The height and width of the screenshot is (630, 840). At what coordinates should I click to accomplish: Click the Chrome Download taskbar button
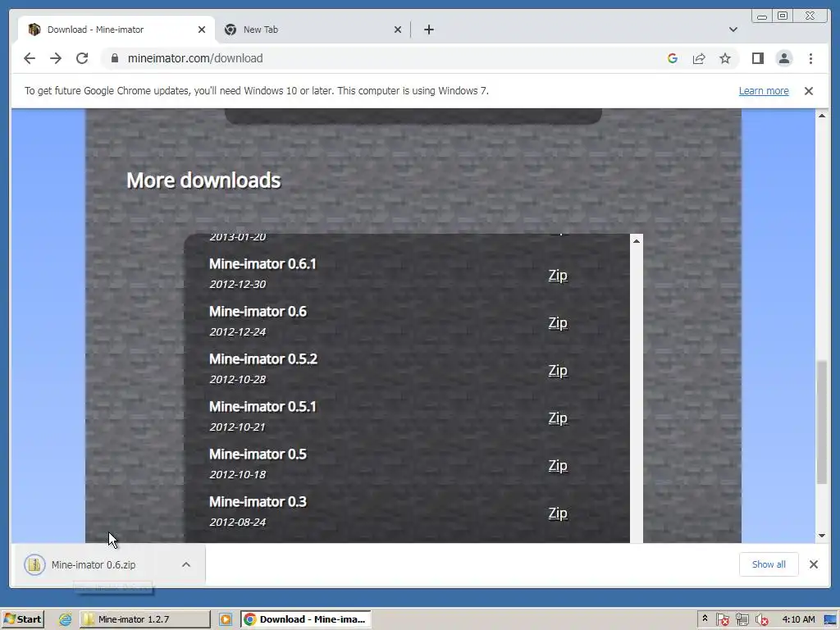click(x=305, y=620)
